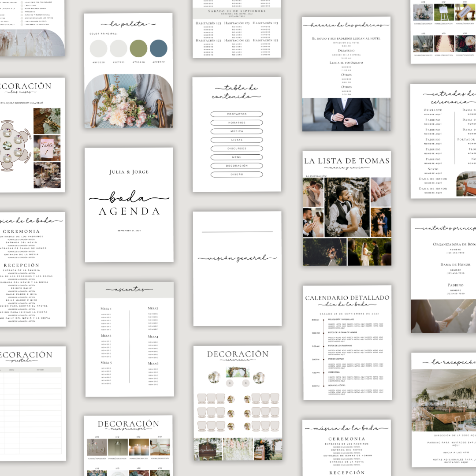Image resolution: width=476 pixels, height=476 pixels.
Task: Select the MUSICA contents entry
Action: pyautogui.click(x=237, y=131)
